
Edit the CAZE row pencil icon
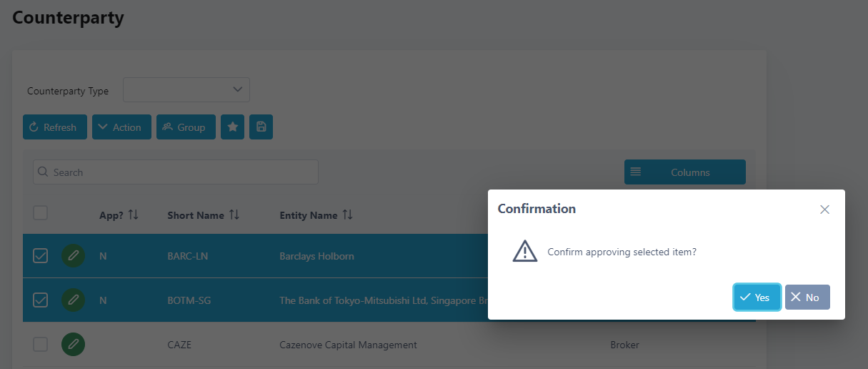pos(73,345)
